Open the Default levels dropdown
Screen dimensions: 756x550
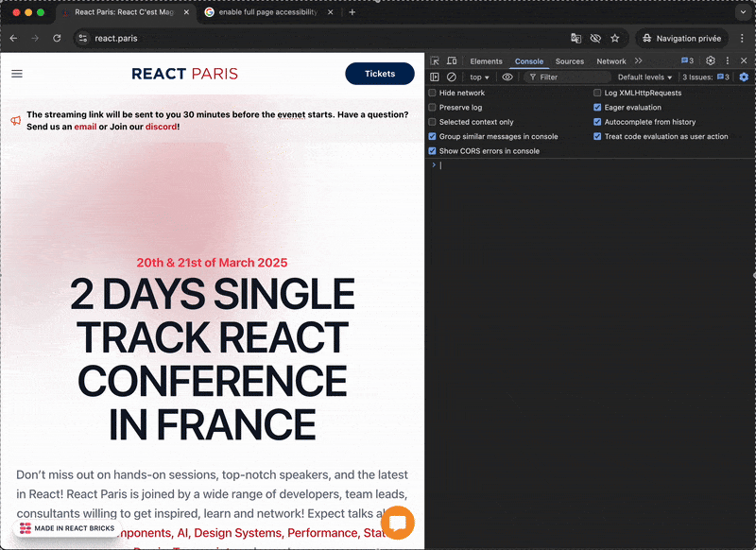click(644, 77)
